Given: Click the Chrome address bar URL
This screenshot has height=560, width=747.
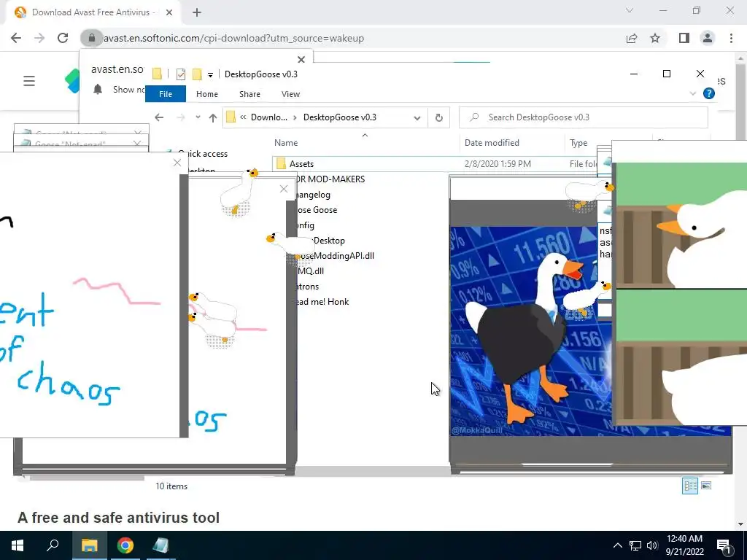Looking at the screenshot, I should click(233, 38).
